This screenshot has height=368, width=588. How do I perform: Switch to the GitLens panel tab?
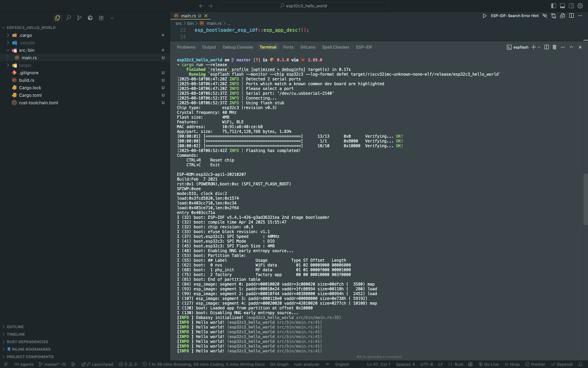click(x=308, y=47)
